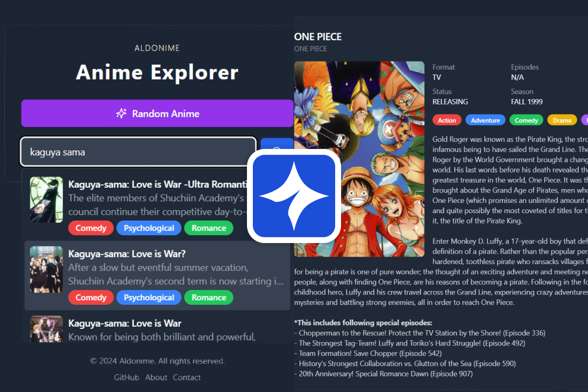
Task: Click the "© 2024 Aldonime" copyright text
Action: pos(157,361)
